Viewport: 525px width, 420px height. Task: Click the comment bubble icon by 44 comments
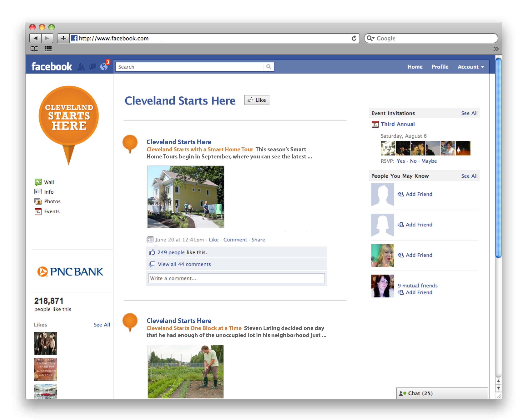[152, 264]
